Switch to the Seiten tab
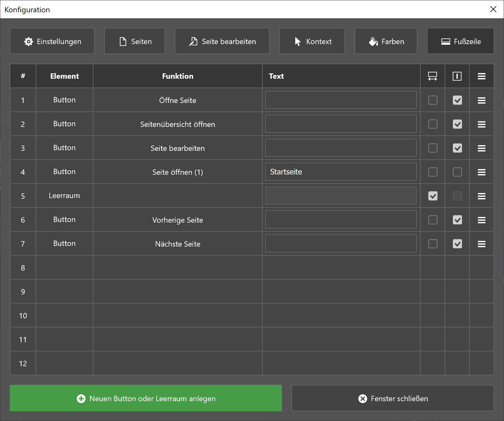The width and height of the screenshot is (504, 421). (135, 41)
